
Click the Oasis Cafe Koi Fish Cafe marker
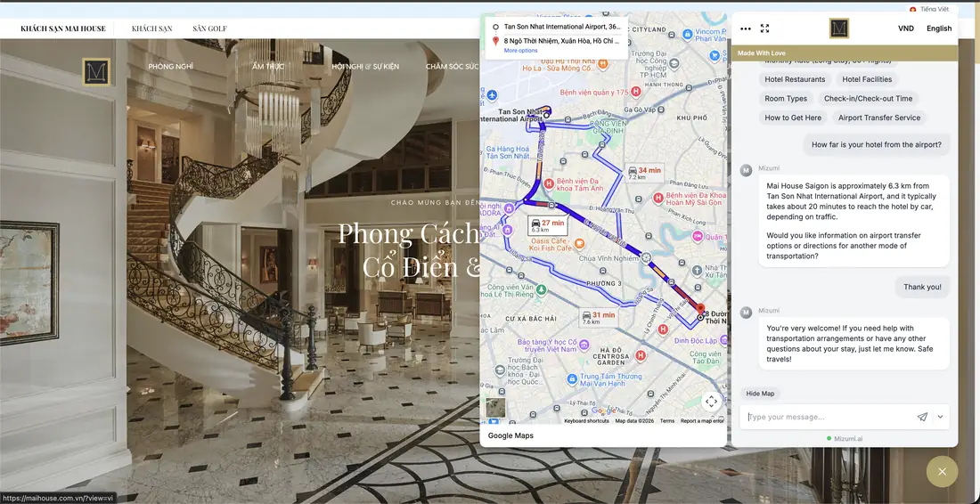[579, 243]
